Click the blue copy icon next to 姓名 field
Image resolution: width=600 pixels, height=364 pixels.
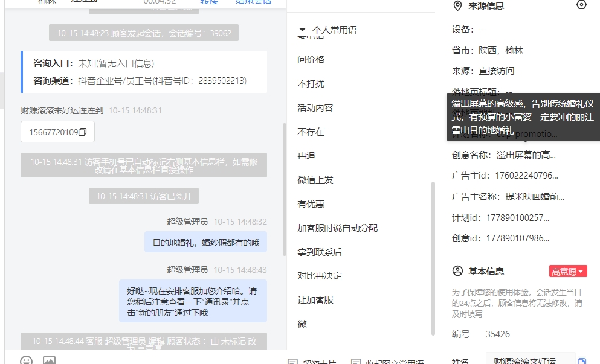pyautogui.click(x=582, y=361)
